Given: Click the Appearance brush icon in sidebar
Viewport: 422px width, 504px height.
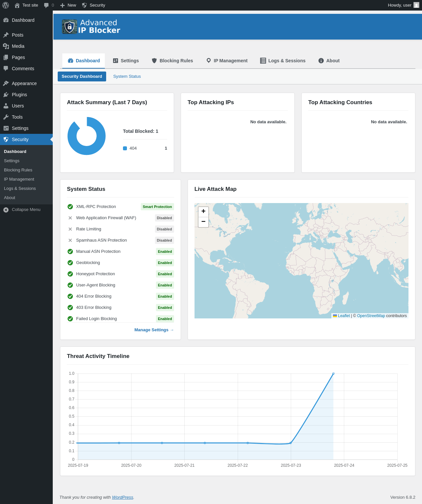Looking at the screenshot, I should pos(6,83).
